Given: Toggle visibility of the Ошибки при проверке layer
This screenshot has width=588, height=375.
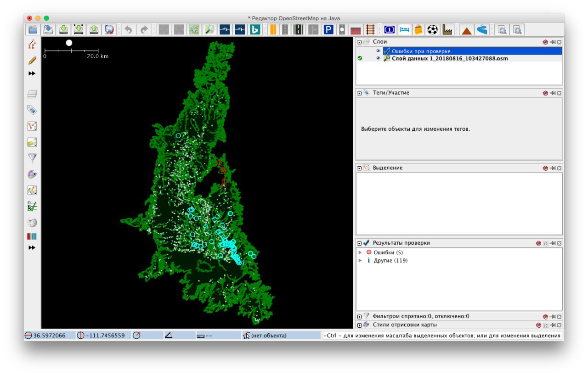Looking at the screenshot, I should 379,51.
